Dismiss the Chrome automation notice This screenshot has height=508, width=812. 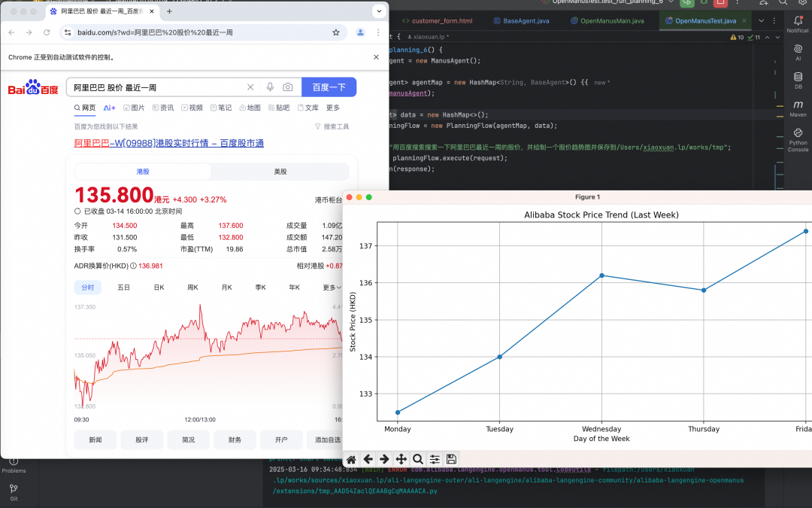click(x=376, y=57)
